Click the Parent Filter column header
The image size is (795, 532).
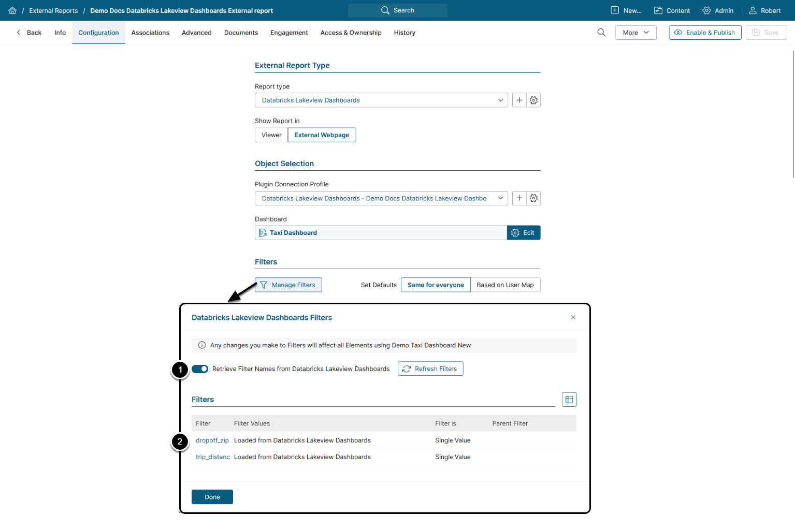pos(510,423)
